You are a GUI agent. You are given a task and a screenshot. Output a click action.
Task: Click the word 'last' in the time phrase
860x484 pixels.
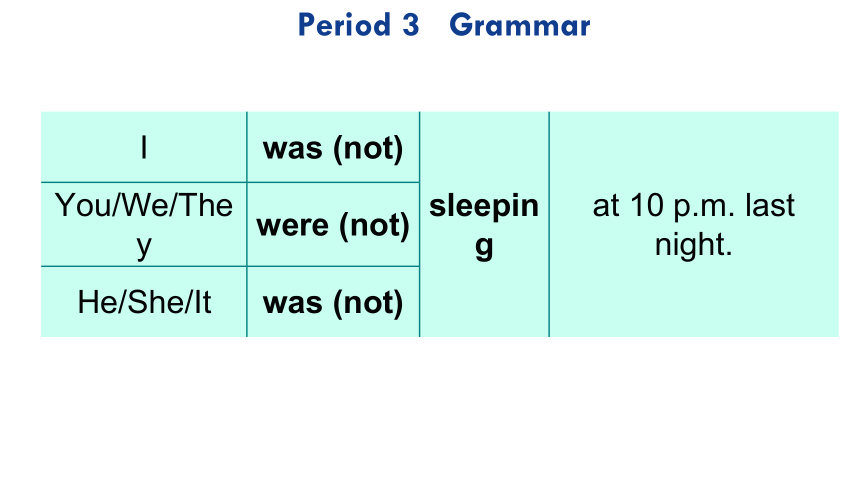(x=770, y=206)
